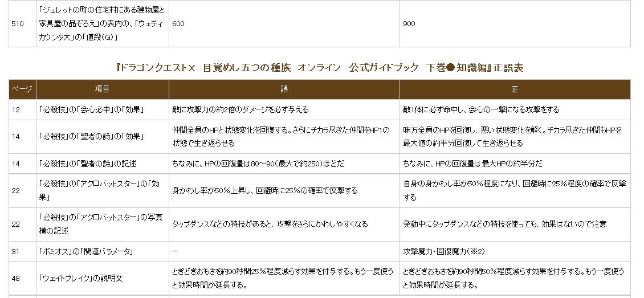Click the 正 column header
The width and height of the screenshot is (644, 298).
pos(515,89)
